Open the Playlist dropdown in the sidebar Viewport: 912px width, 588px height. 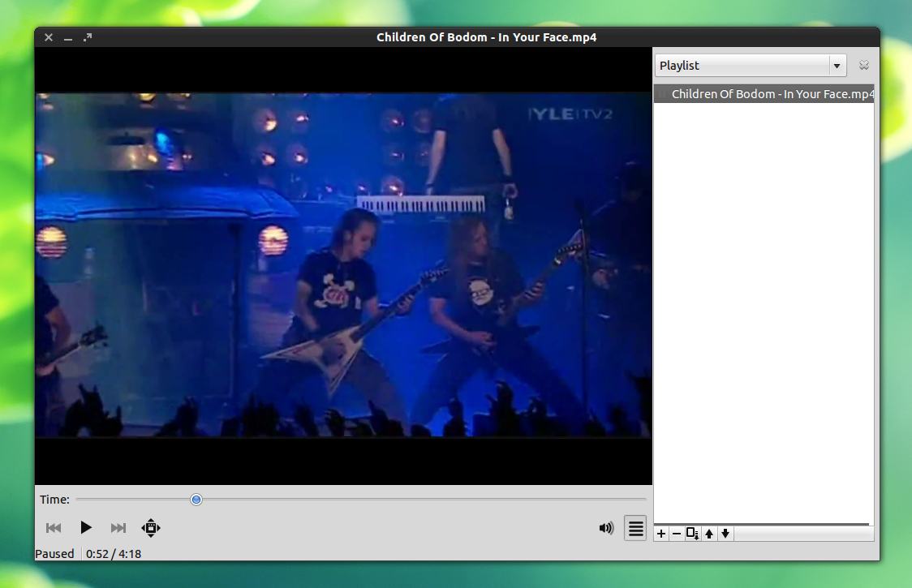tap(751, 65)
